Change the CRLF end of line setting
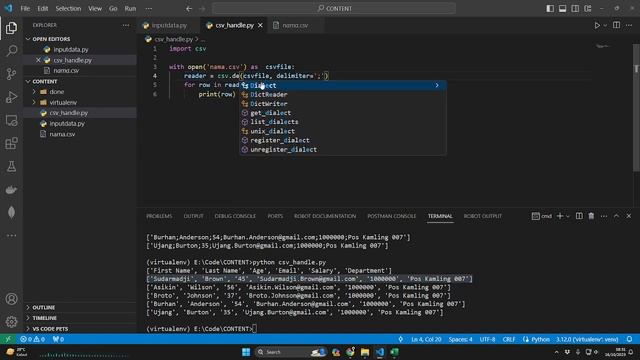The image size is (640, 360). [x=509, y=339]
